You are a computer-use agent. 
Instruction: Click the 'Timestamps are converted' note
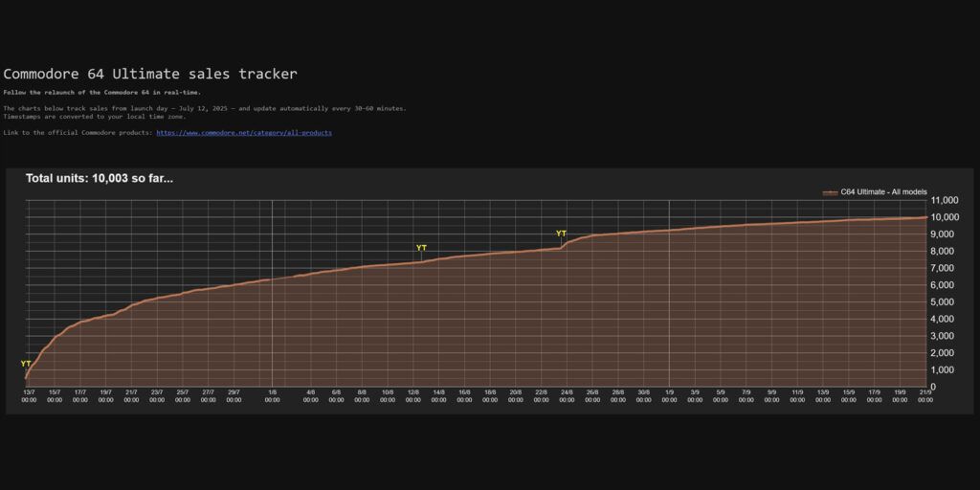coord(95,116)
